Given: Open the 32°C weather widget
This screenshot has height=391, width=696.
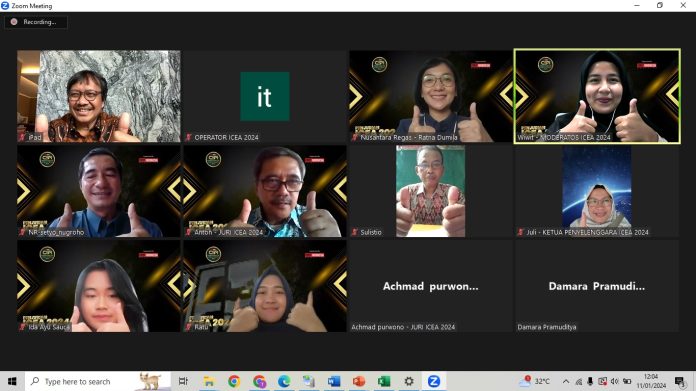Looking at the screenshot, I should click(534, 381).
